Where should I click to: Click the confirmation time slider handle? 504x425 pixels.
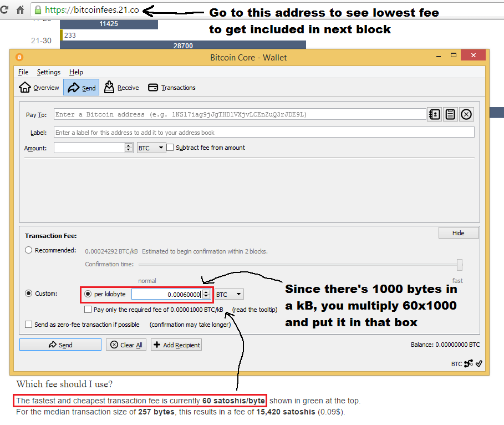(x=460, y=265)
